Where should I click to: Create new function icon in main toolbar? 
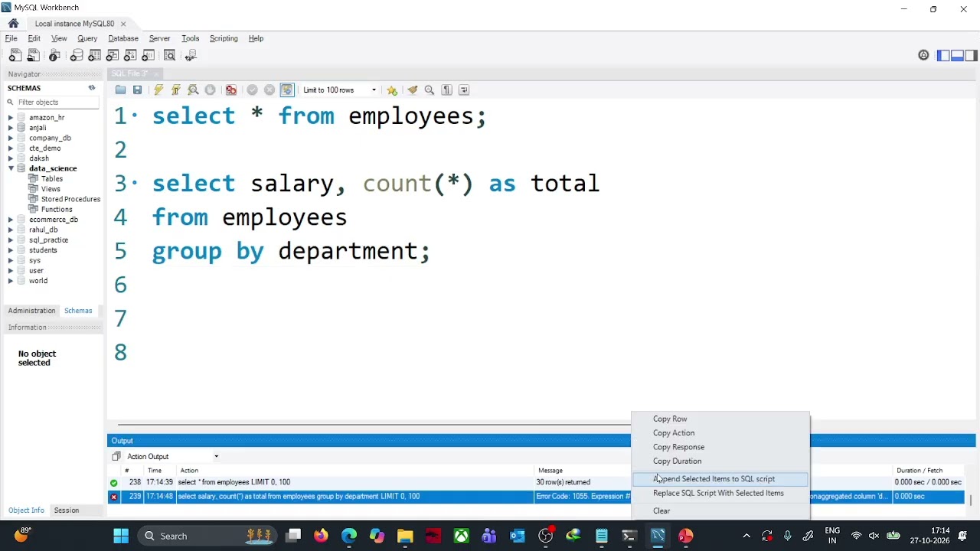tap(149, 55)
